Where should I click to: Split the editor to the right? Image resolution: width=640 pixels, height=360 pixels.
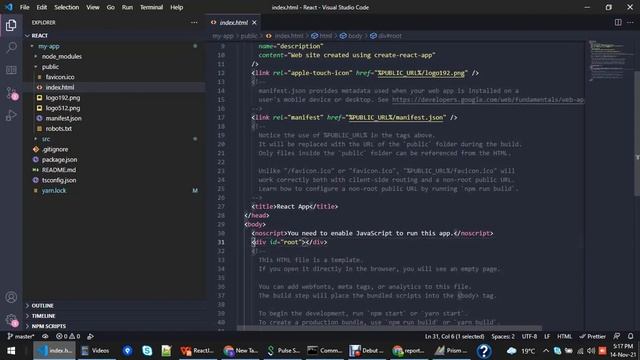pos(618,22)
